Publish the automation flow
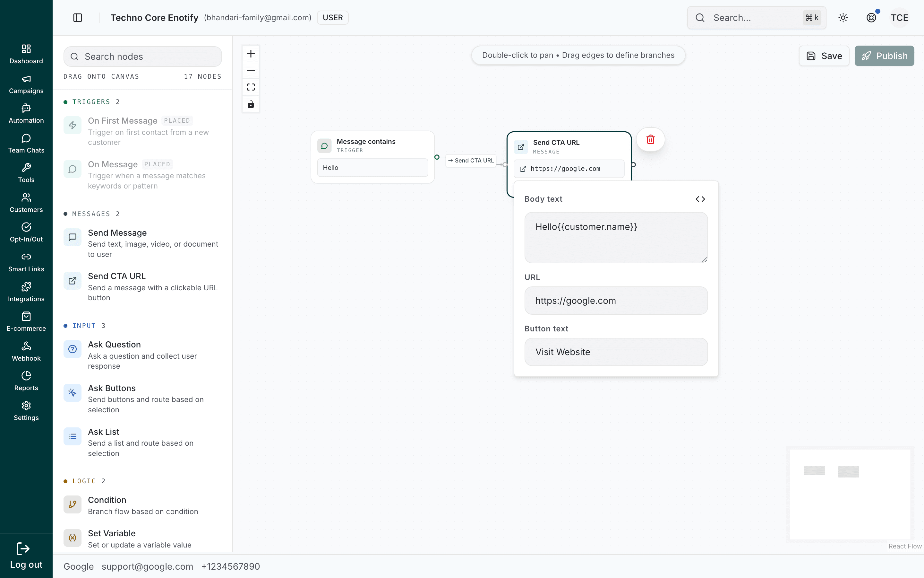The image size is (924, 578). (884, 56)
